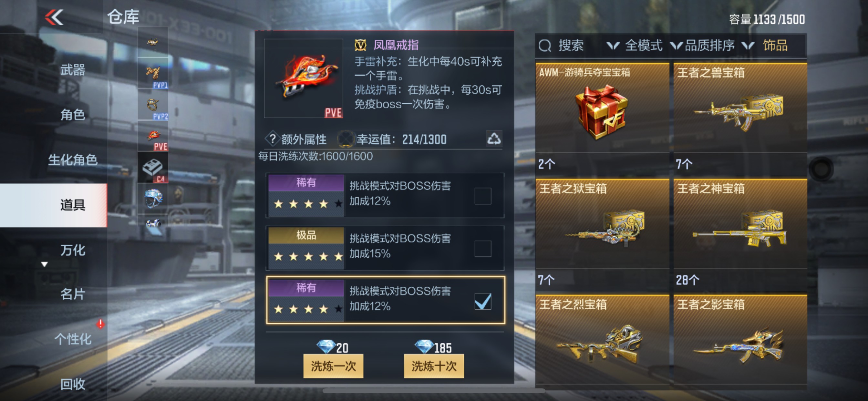Click the search magnifier icon
The height and width of the screenshot is (401, 868).
pyautogui.click(x=545, y=46)
